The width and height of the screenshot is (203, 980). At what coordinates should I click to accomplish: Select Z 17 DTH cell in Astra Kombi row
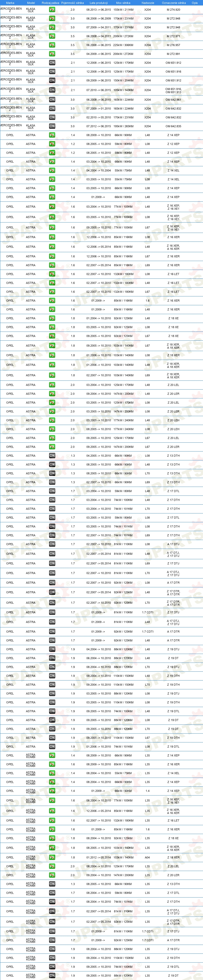(x=173, y=902)
